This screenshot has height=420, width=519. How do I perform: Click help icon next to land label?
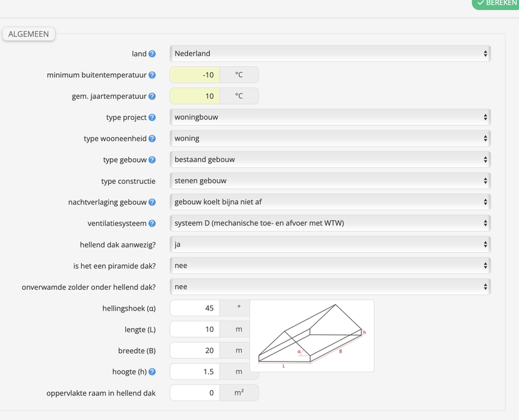coord(152,54)
